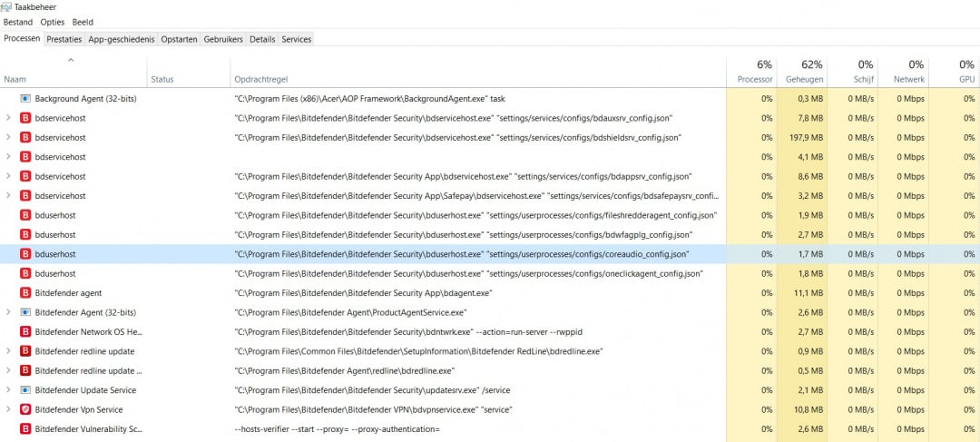Viewport: 980px width, 442px height.
Task: Click the ProductAgentService.exe command line
Action: coord(350,312)
